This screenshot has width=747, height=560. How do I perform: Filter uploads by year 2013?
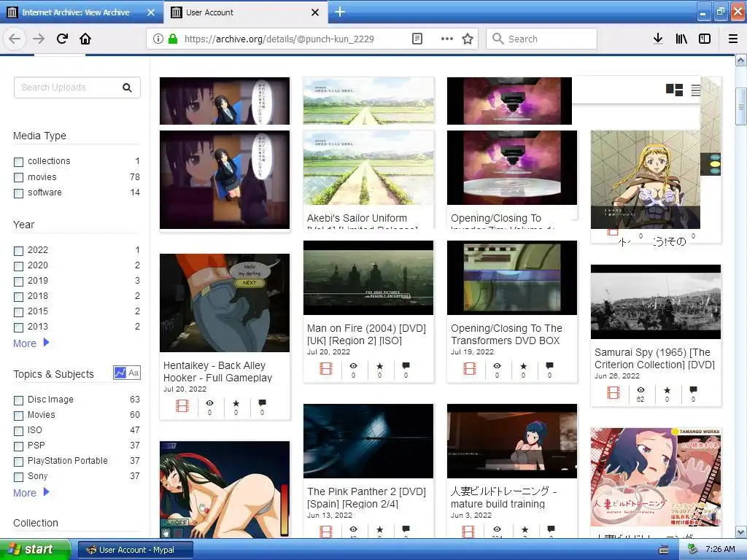[18, 327]
